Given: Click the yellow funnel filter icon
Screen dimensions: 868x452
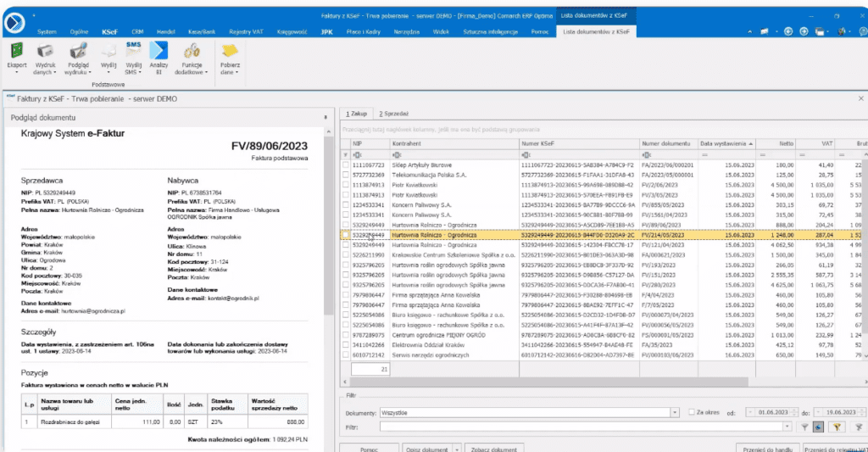Looking at the screenshot, I should click(x=837, y=427).
